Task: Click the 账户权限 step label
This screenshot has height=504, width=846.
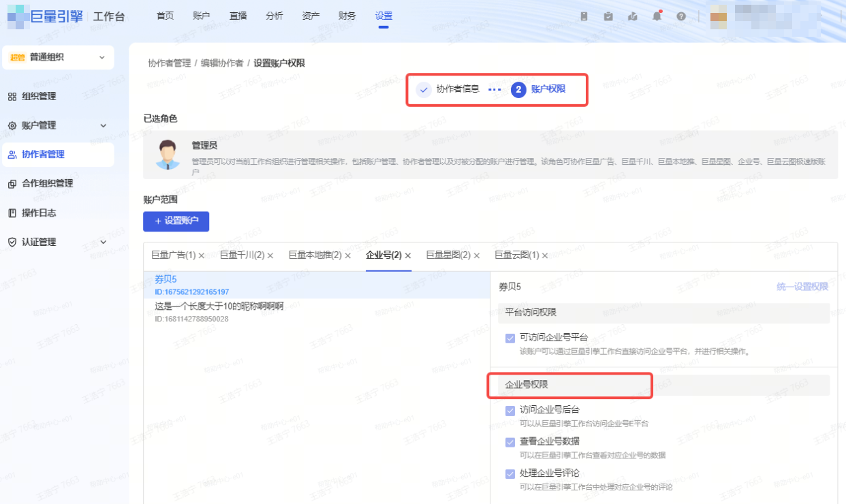Action: click(548, 89)
